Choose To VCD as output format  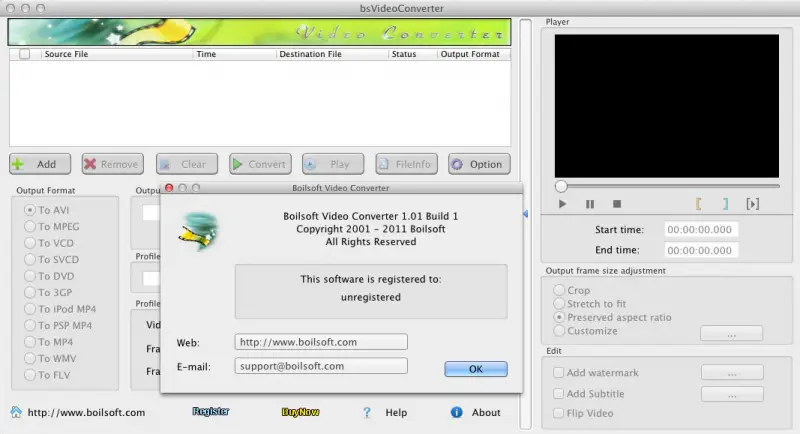point(30,243)
